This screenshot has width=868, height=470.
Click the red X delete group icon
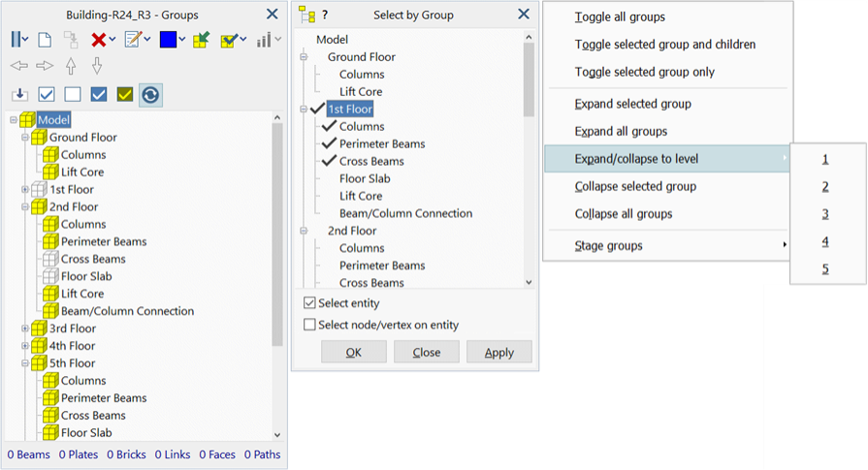(99, 40)
